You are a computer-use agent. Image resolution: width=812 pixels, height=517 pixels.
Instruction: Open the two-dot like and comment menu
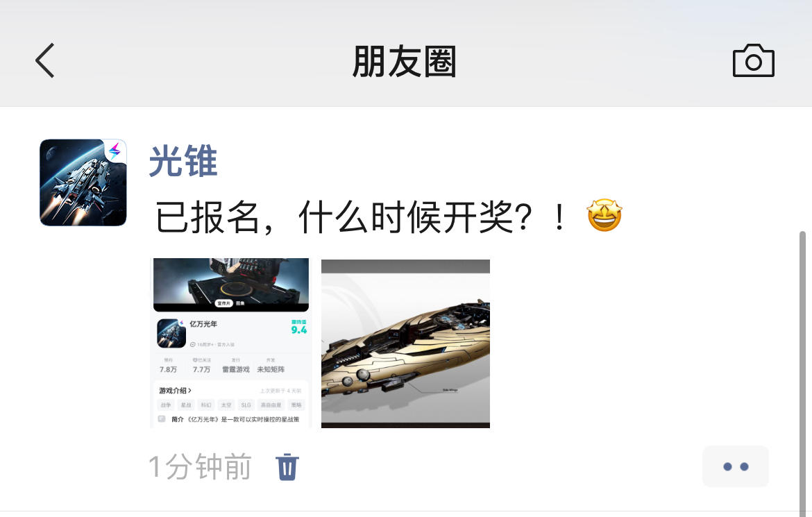click(x=736, y=466)
